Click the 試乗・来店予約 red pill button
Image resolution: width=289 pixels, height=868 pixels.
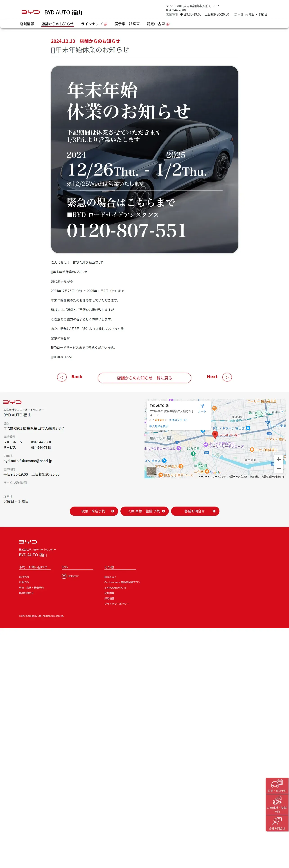[94, 511]
